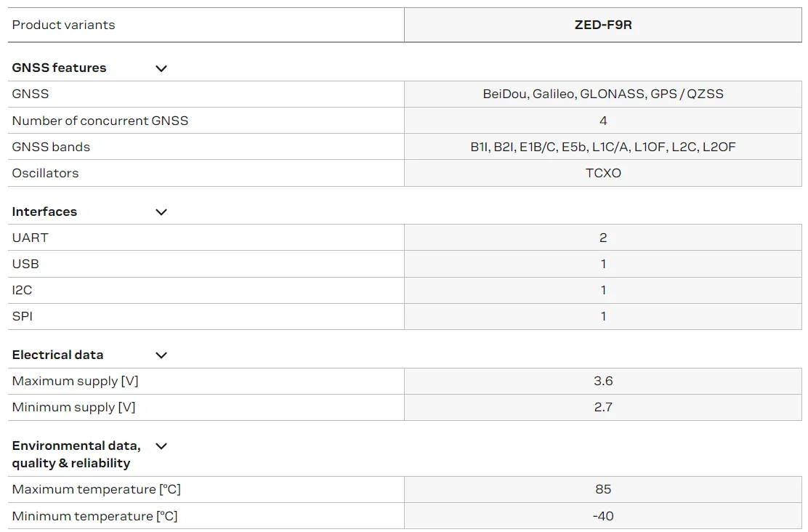
Task: Collapse the Interfaces section chevron
Action: tap(161, 212)
